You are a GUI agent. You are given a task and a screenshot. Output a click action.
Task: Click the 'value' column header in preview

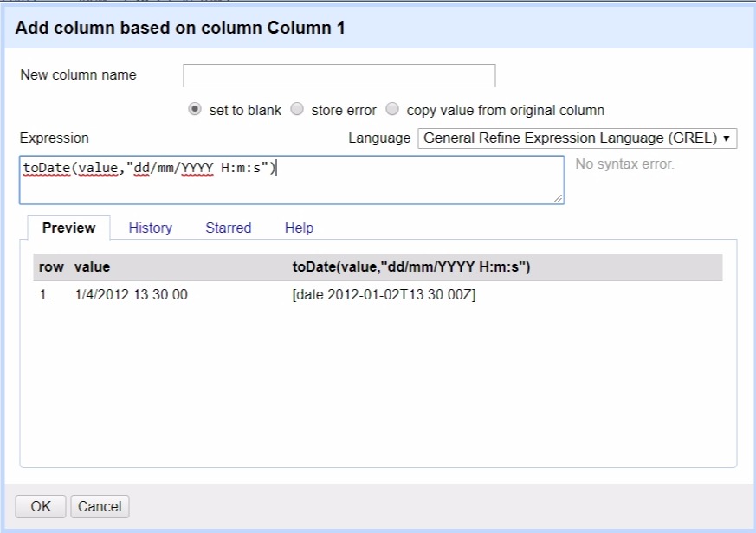(92, 267)
